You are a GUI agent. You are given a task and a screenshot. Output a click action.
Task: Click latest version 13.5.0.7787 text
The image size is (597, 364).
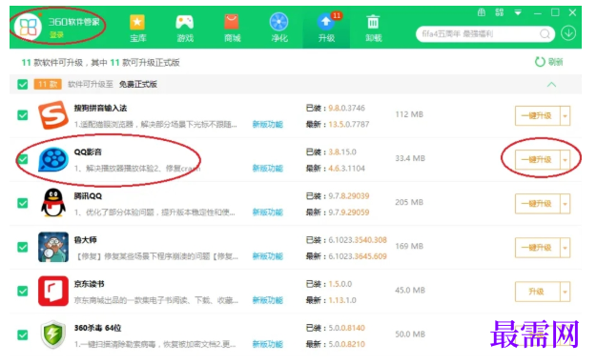(349, 124)
